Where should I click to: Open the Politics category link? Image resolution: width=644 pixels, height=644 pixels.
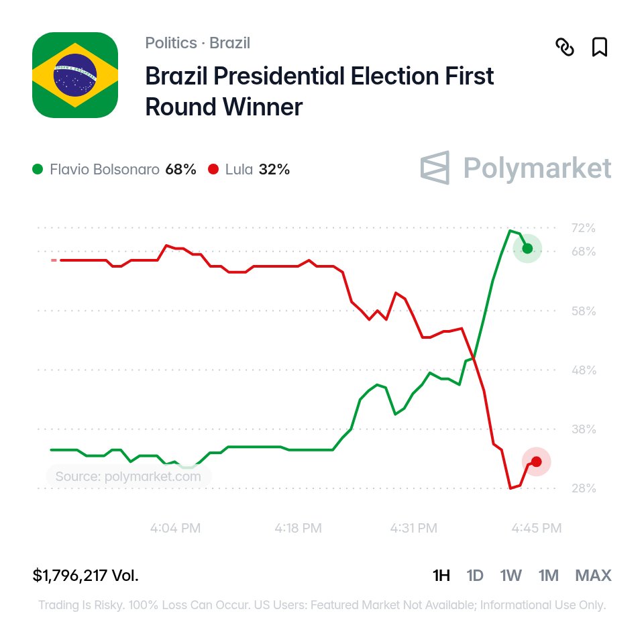pyautogui.click(x=171, y=43)
